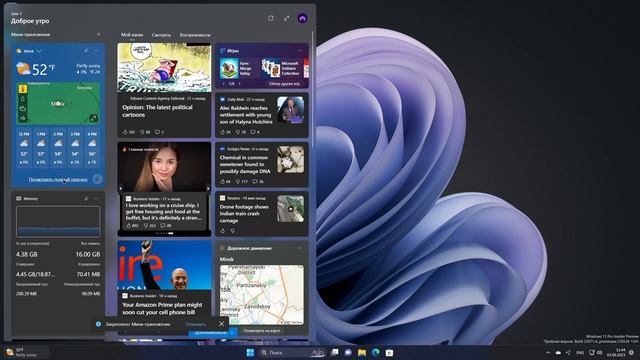Switch to the Мой канал tab

[x=132, y=35]
